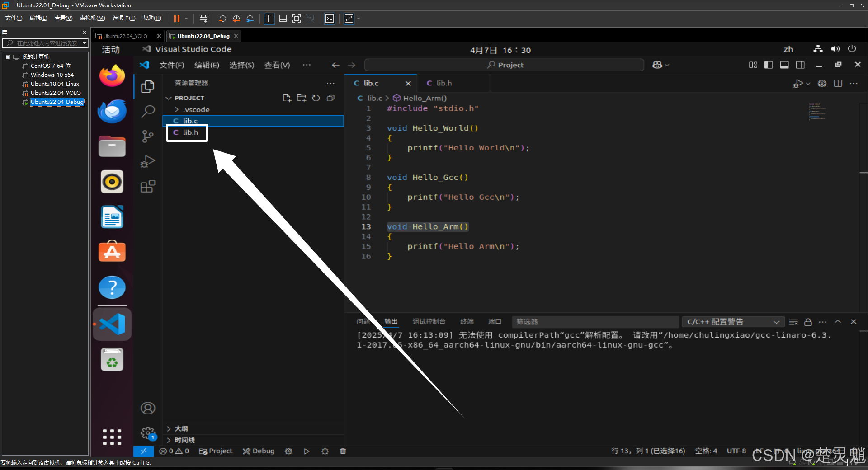Open Copilot chat icon in title bar
The height and width of the screenshot is (470, 868).
pyautogui.click(x=657, y=65)
